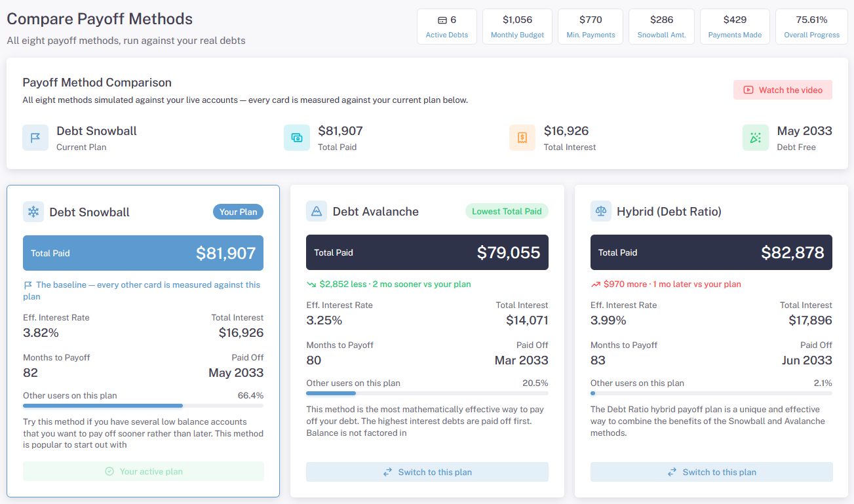Image resolution: width=854 pixels, height=504 pixels.
Task: Click the Debt Snowball other users progress bar
Action: pyautogui.click(x=143, y=406)
